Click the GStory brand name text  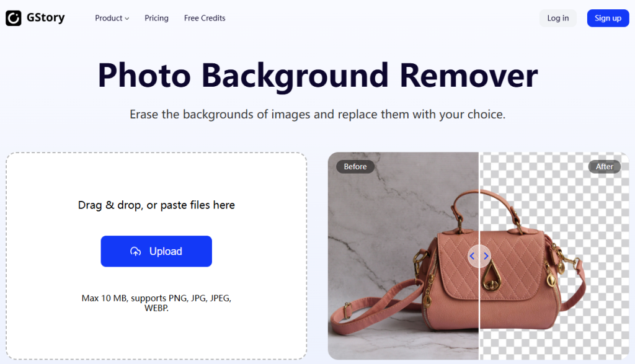pos(46,18)
